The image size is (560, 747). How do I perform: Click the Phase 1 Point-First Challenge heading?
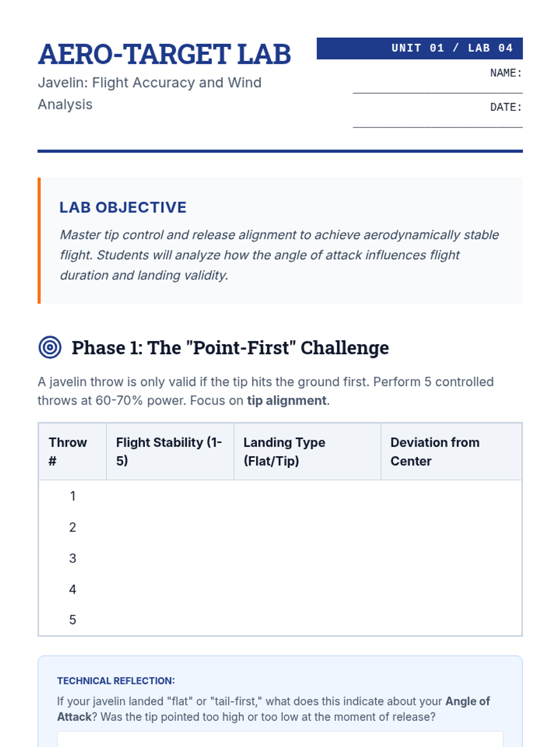(230, 348)
